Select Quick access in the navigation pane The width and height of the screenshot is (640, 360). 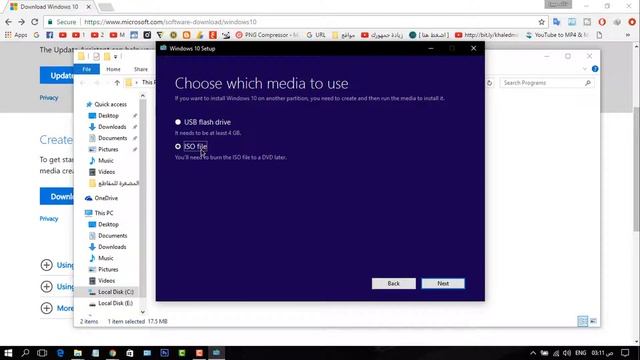[106, 104]
